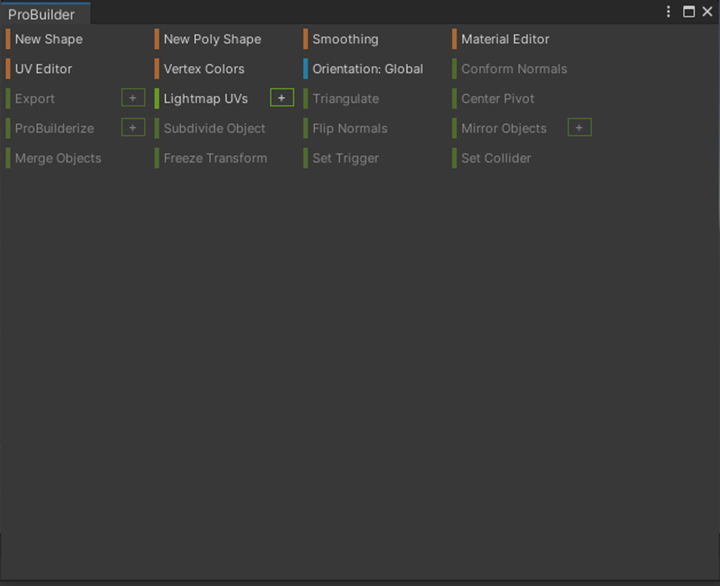
Task: Click Set Trigger action
Action: [x=345, y=158]
